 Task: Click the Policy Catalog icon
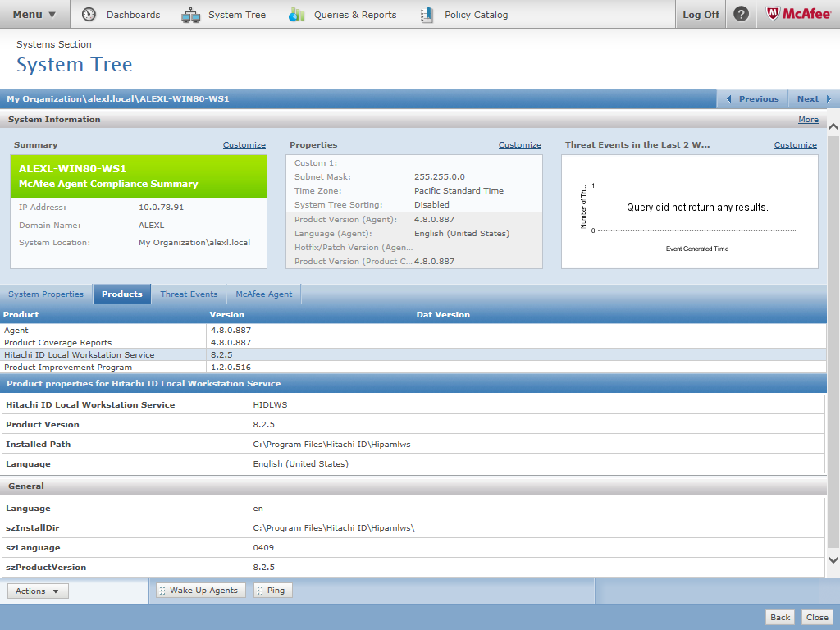[427, 15]
